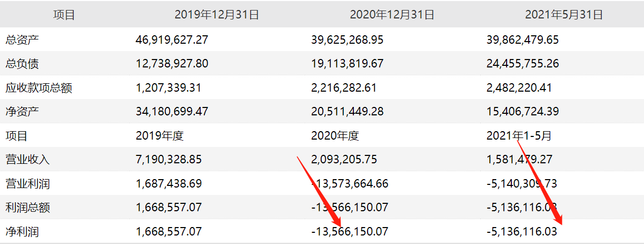Click the 2019年度 period cell

click(160, 136)
